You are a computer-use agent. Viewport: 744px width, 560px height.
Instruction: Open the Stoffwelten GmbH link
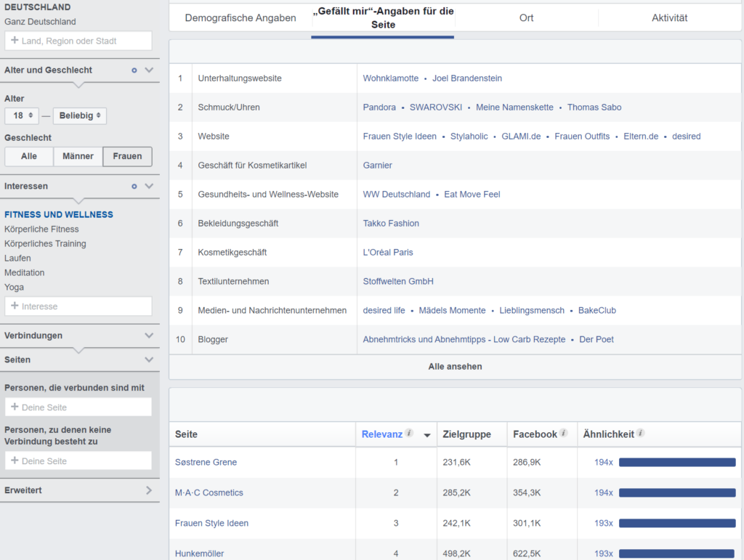coord(398,281)
